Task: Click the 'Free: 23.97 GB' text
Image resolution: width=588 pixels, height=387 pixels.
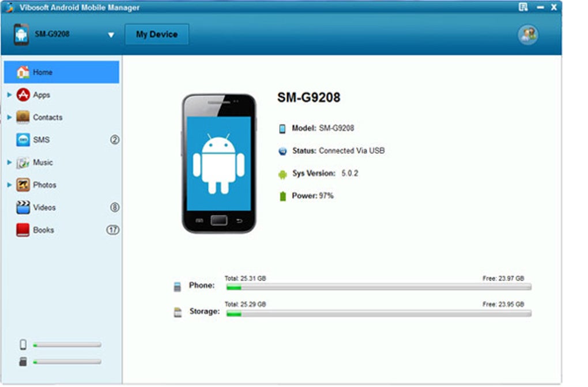Action: pyautogui.click(x=503, y=278)
